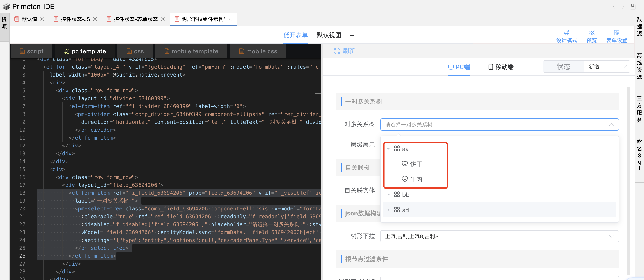This screenshot has width=644, height=280.
Task: Navigate back with the left arrow icon
Action: pos(614,7)
